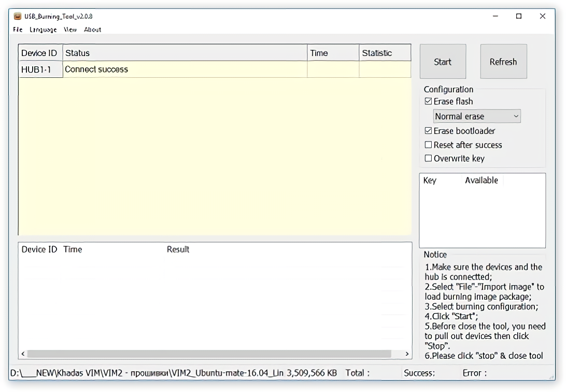Open the Normal erase dropdown

tap(477, 117)
